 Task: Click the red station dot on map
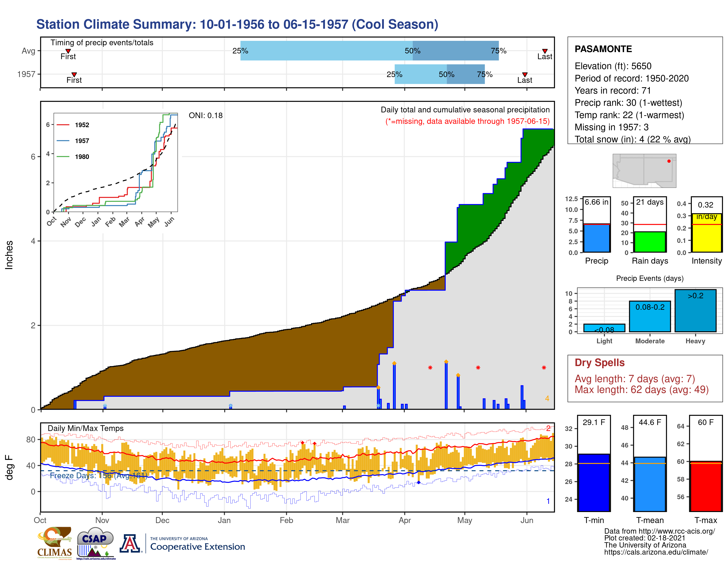[x=669, y=161]
